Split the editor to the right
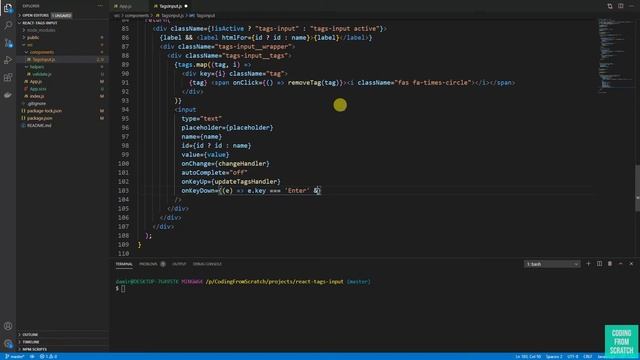 (620, 6)
